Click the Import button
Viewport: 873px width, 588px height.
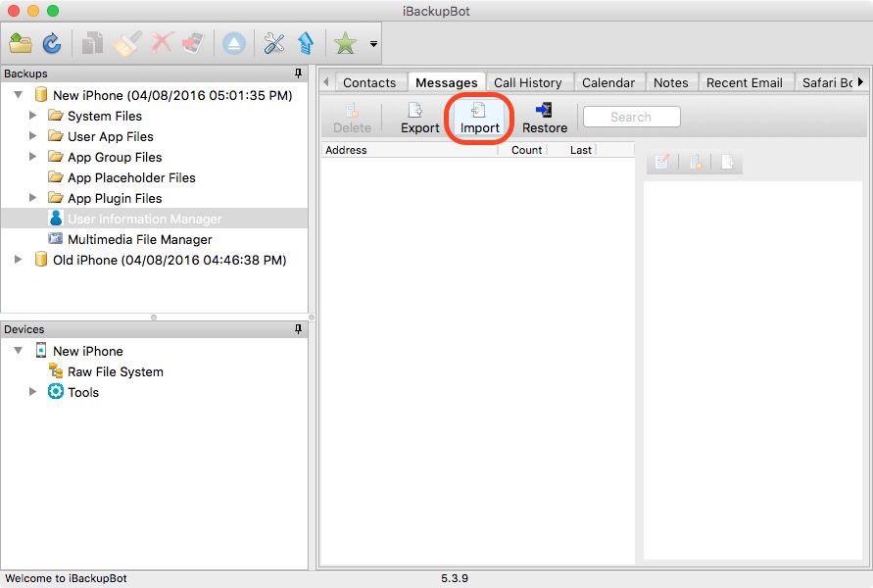point(478,117)
